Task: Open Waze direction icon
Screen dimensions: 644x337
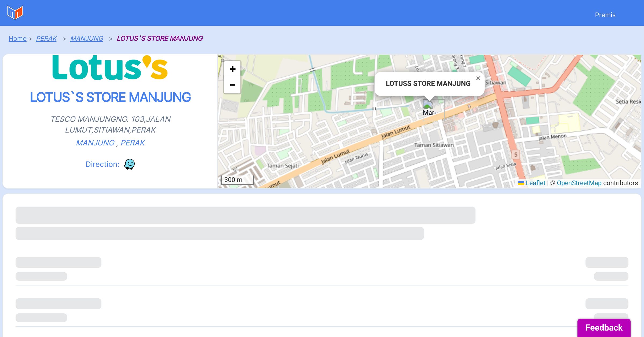Action: (129, 164)
